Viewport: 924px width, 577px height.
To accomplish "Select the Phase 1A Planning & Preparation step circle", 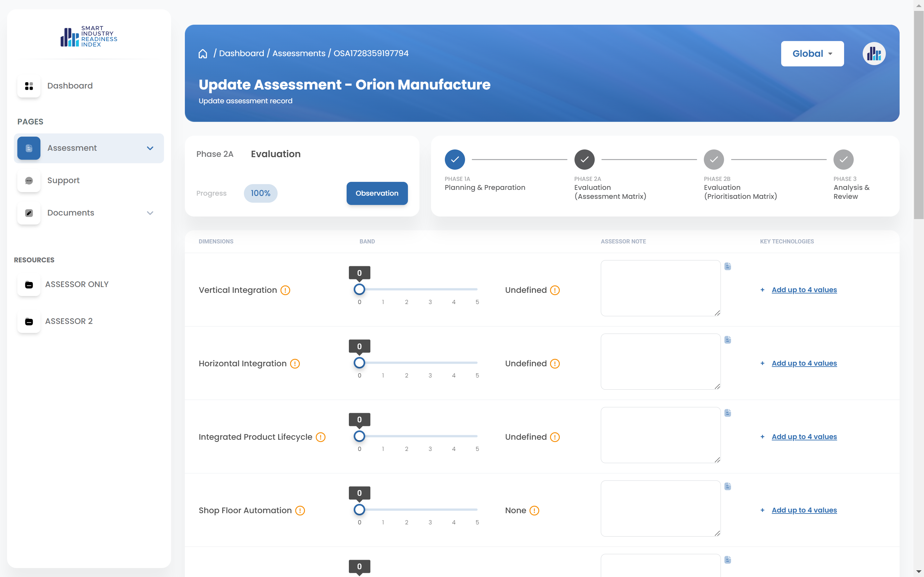I will click(454, 159).
